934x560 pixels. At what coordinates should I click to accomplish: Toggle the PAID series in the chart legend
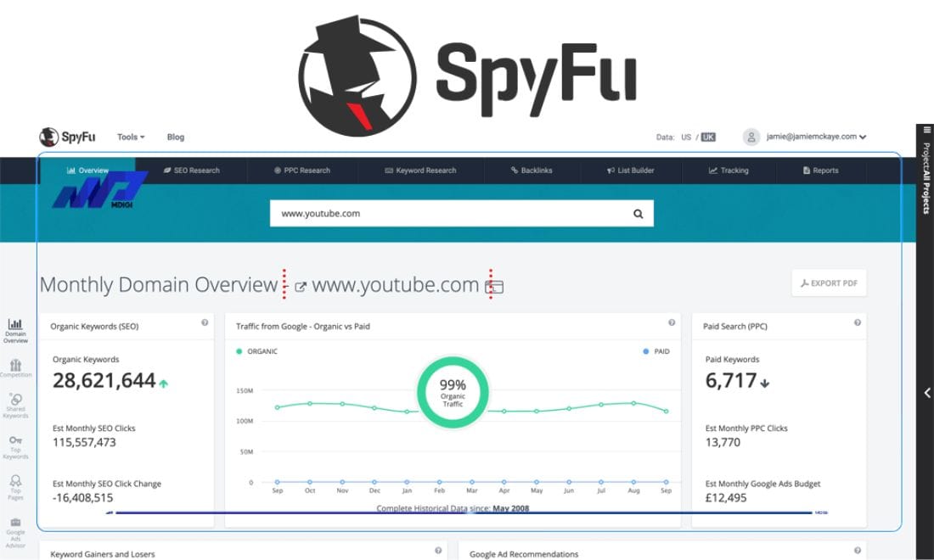point(655,350)
